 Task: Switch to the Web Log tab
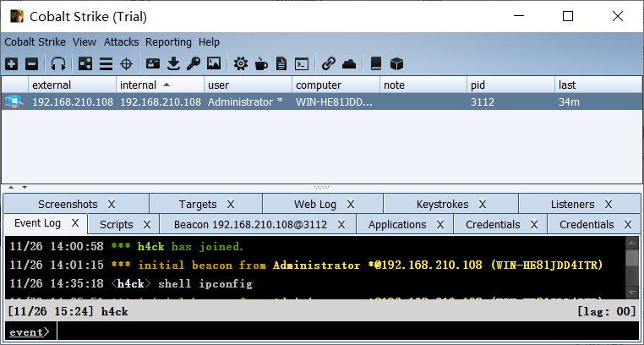click(x=314, y=204)
